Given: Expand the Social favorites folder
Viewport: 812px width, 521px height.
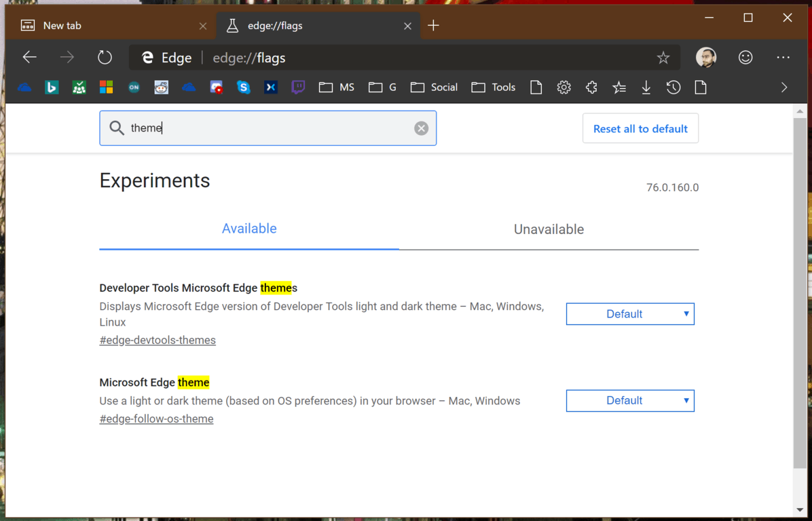Looking at the screenshot, I should [x=434, y=88].
